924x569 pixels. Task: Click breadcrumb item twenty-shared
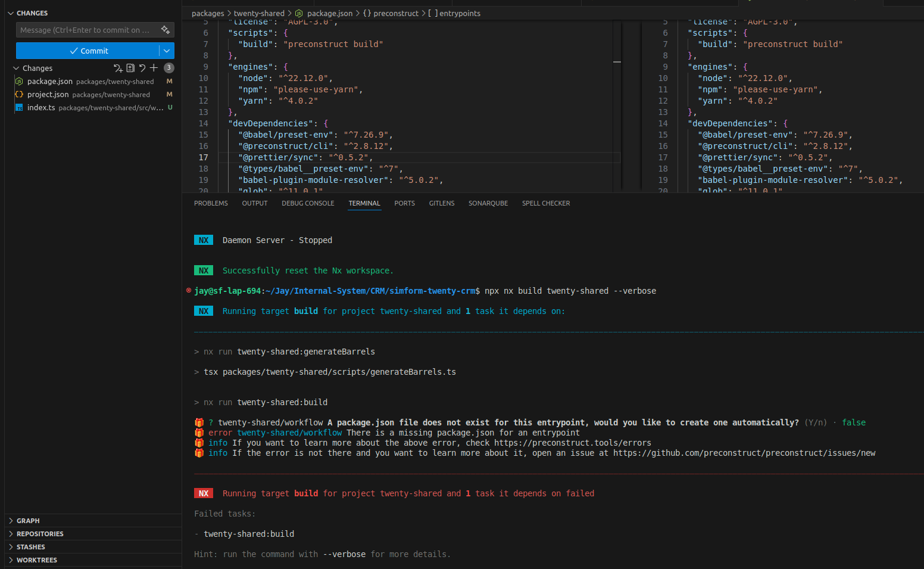(259, 13)
